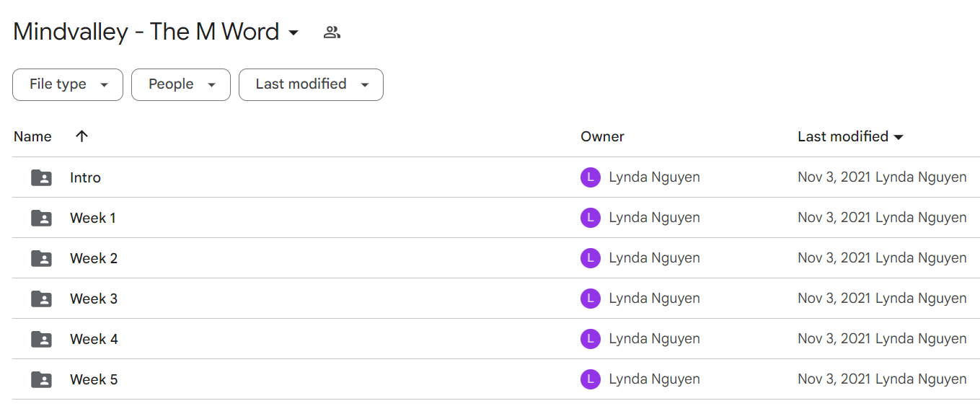The width and height of the screenshot is (980, 419).
Task: Open the People filter dropdown
Action: (181, 84)
